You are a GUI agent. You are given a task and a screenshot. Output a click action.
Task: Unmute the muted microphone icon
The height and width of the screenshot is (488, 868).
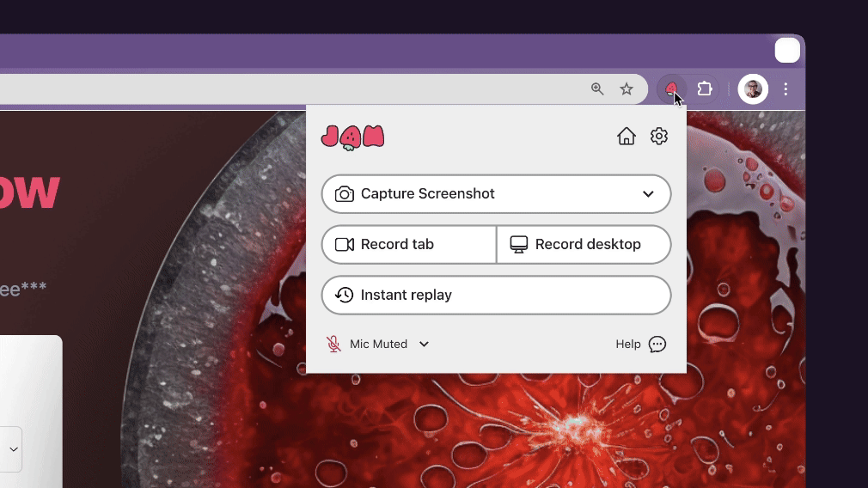tap(333, 345)
